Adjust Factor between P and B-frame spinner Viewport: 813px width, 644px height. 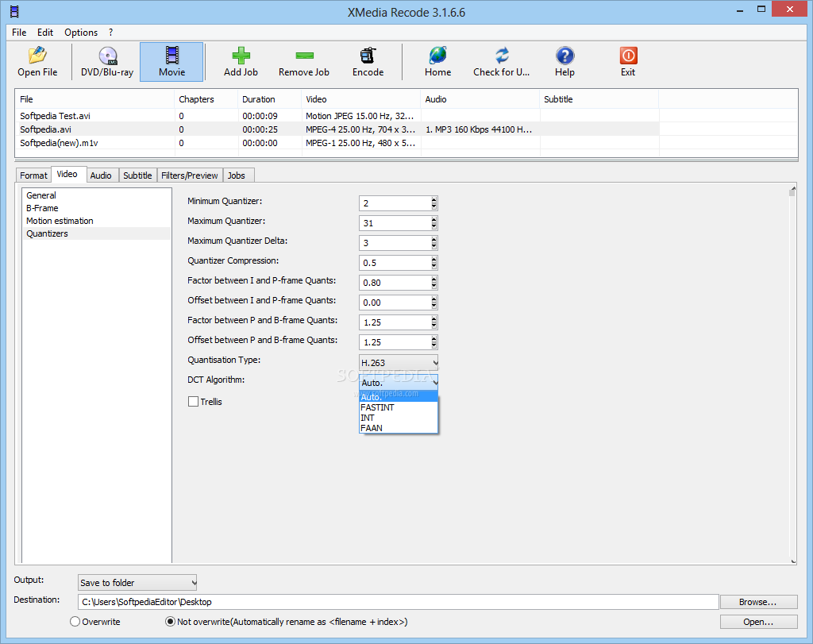click(434, 322)
